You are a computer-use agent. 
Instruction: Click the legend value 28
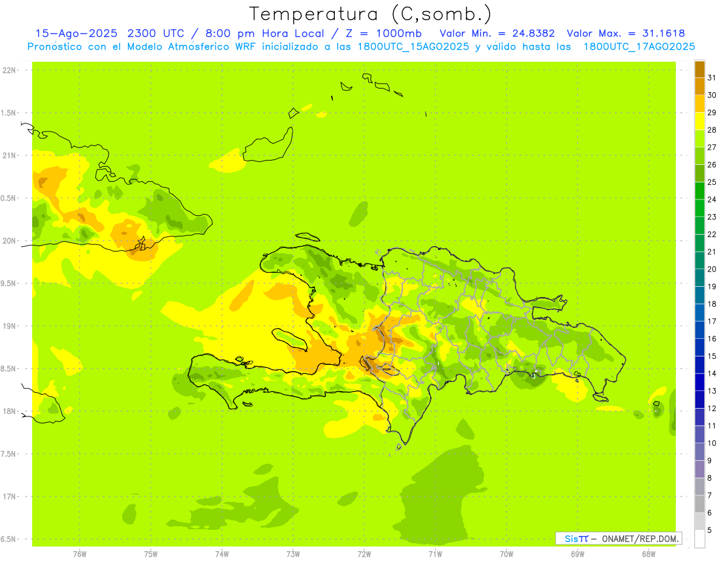click(x=712, y=130)
